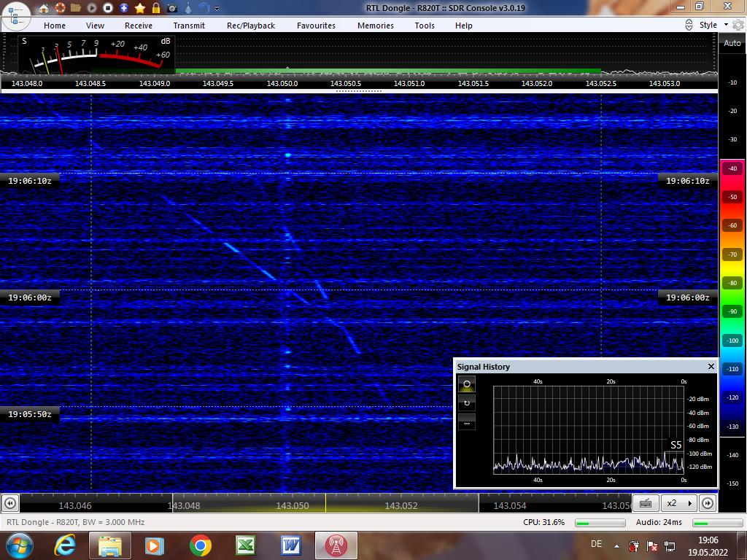
Task: Open the three-dots options in Signal History
Action: click(x=467, y=423)
